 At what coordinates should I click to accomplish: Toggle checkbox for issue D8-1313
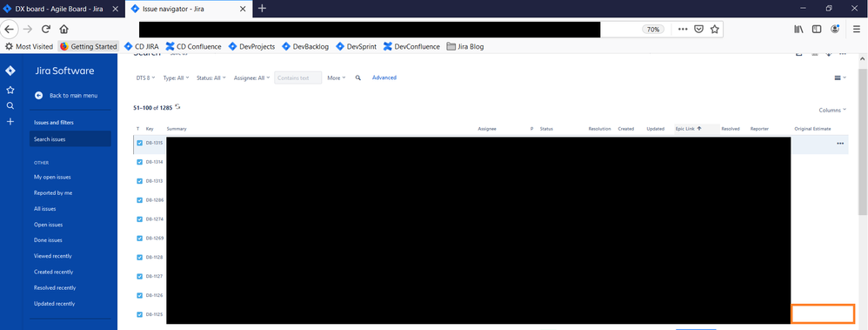[139, 181]
